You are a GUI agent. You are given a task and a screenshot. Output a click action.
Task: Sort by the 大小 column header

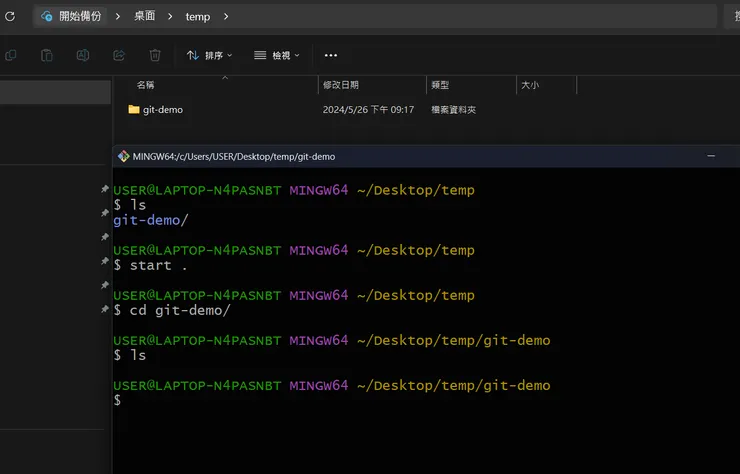(529, 85)
